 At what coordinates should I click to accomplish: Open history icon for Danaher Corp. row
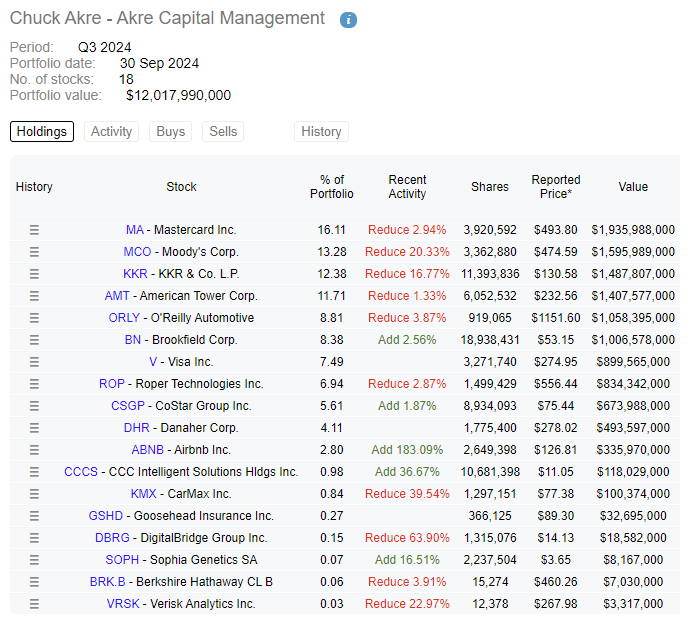[34, 428]
